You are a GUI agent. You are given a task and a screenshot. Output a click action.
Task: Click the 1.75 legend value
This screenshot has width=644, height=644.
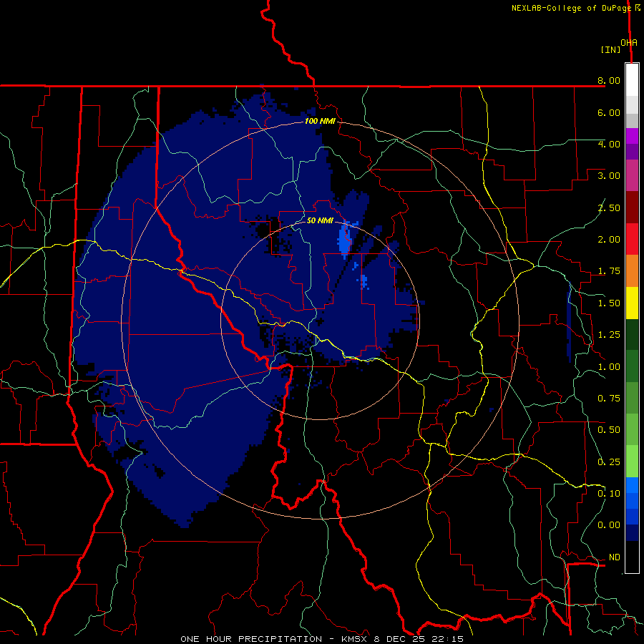click(x=609, y=271)
